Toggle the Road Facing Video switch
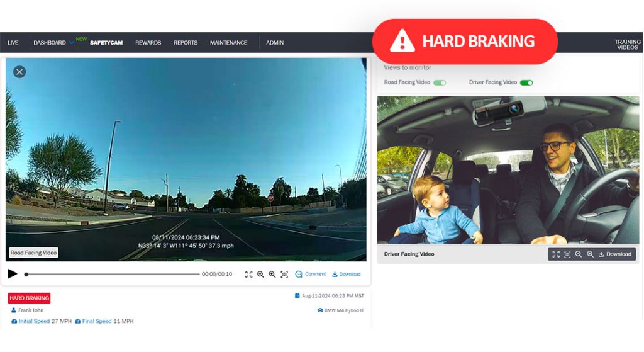This screenshot has width=644, height=352. [x=440, y=82]
